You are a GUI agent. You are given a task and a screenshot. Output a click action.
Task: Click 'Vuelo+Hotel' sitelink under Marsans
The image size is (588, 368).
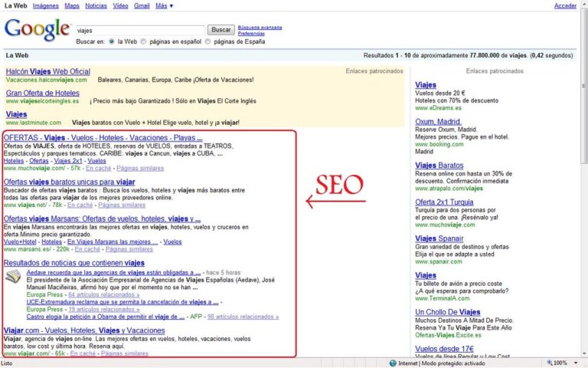point(20,242)
